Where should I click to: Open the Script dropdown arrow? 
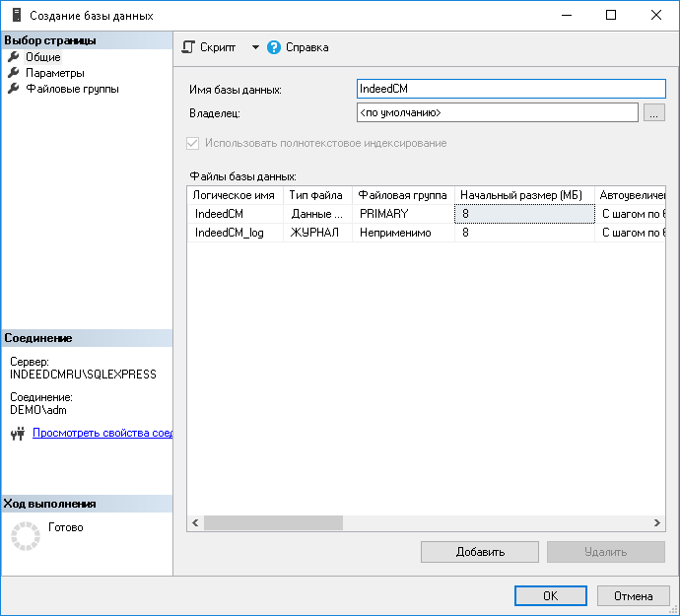(254, 47)
